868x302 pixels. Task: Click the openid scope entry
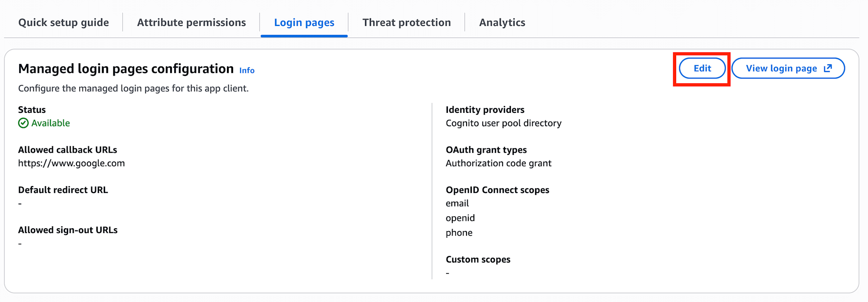[x=460, y=218]
